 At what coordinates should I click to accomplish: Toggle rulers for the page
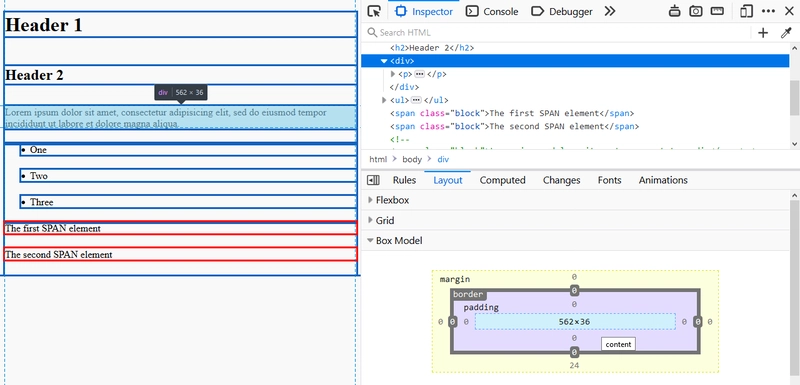pyautogui.click(x=717, y=11)
